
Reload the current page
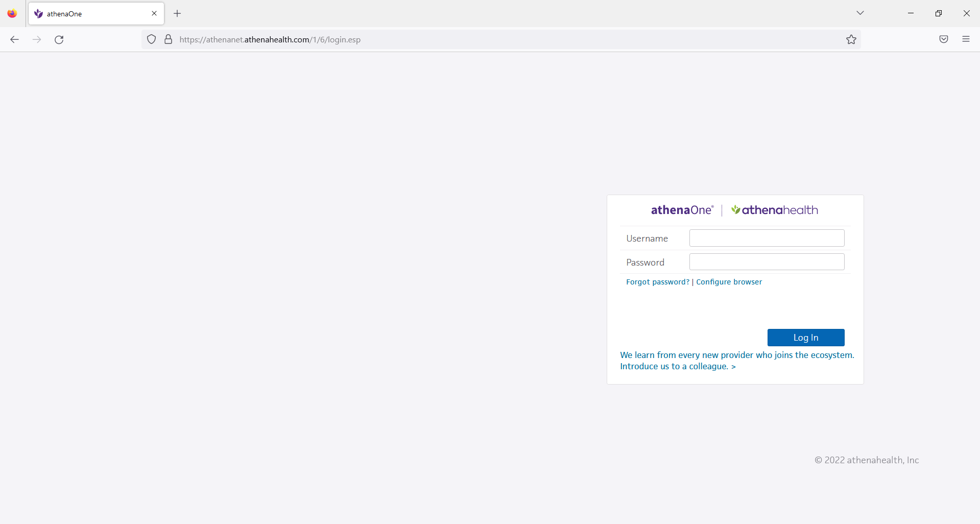[59, 39]
